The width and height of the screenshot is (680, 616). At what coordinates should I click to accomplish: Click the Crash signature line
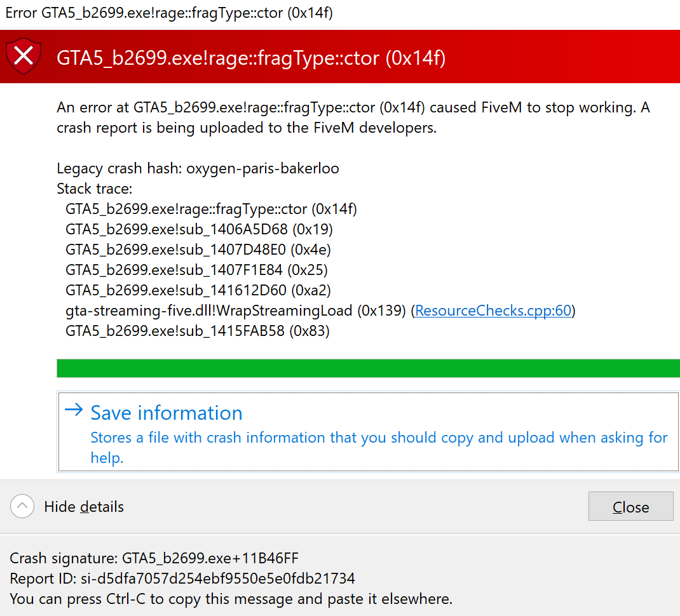tap(154, 558)
